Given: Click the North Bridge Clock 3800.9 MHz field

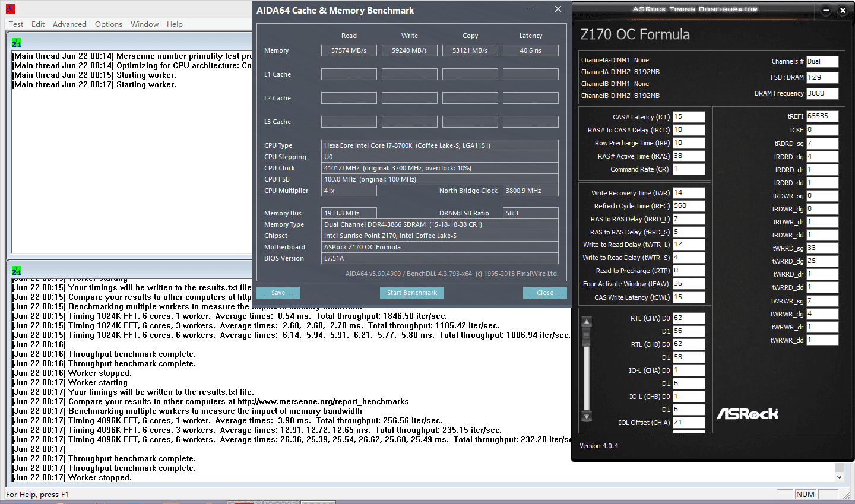Looking at the screenshot, I should [x=531, y=191].
